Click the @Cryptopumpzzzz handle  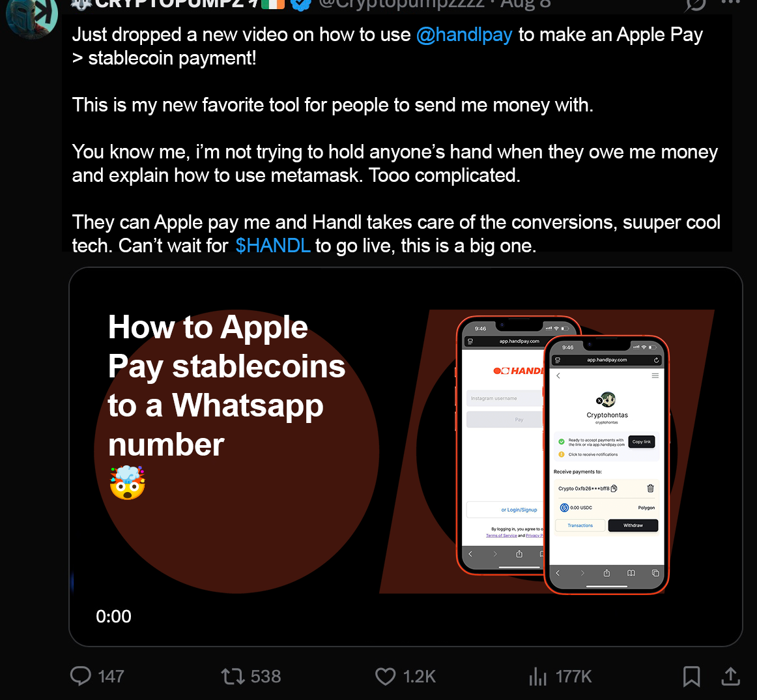click(x=402, y=4)
